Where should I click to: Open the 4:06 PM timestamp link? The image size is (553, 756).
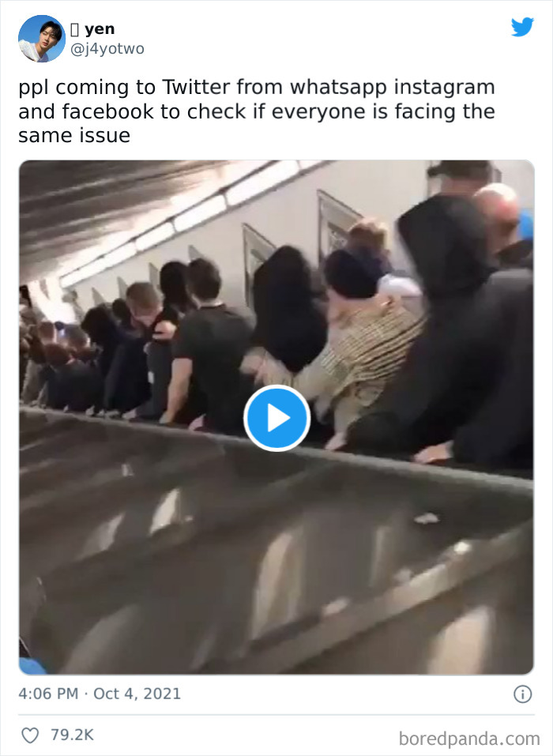coord(48,694)
